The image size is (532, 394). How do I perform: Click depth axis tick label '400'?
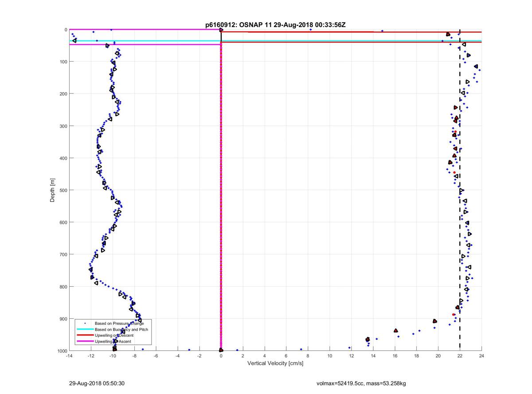64,158
